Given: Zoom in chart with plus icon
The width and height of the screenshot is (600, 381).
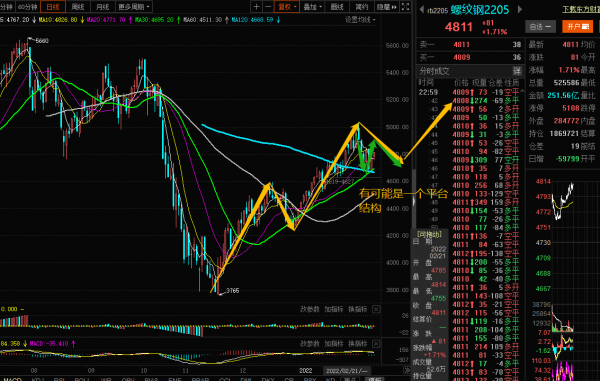Looking at the screenshot, I should pyautogui.click(x=256, y=7).
